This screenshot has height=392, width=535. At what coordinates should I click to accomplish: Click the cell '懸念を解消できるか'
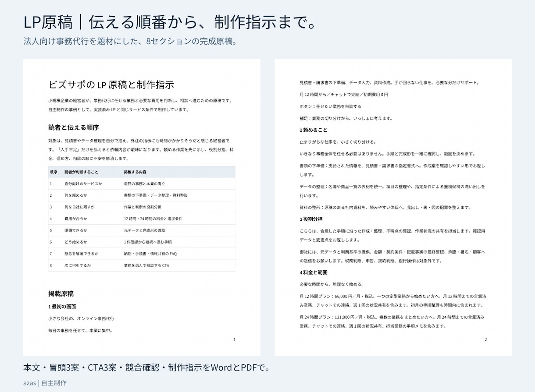point(82,254)
